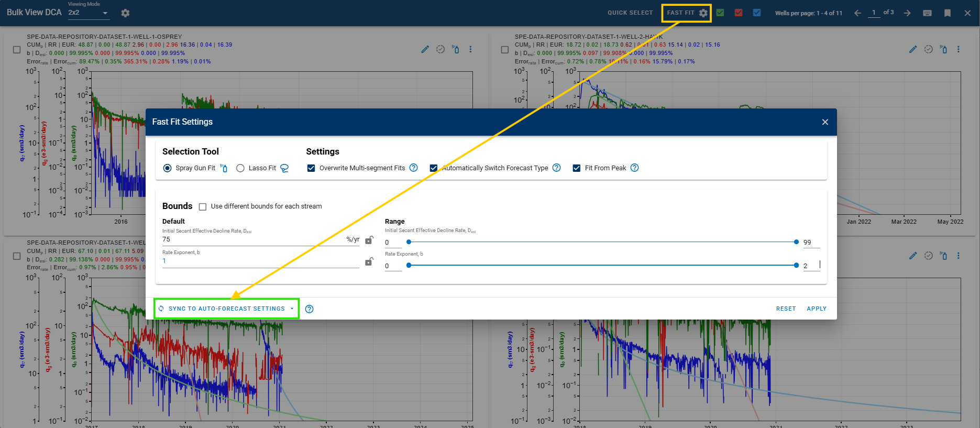Open keyboard shortcuts icon in top bar
This screenshot has height=428, width=980.
coord(927,13)
